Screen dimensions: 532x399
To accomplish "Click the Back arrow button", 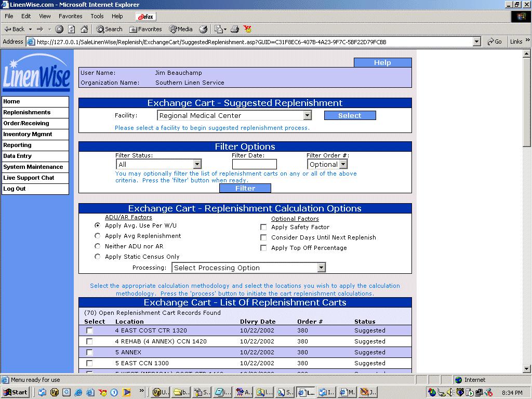I will 15,29.
